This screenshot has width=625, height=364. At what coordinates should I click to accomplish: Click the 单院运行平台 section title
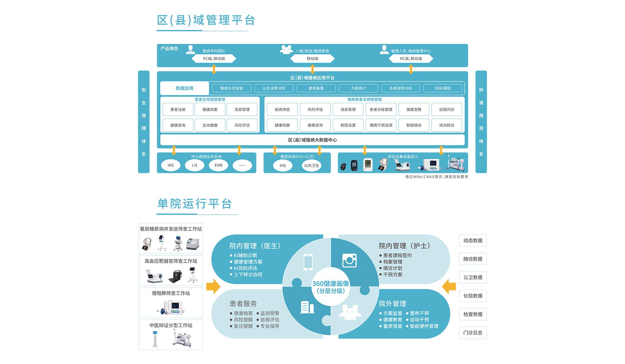(x=194, y=204)
